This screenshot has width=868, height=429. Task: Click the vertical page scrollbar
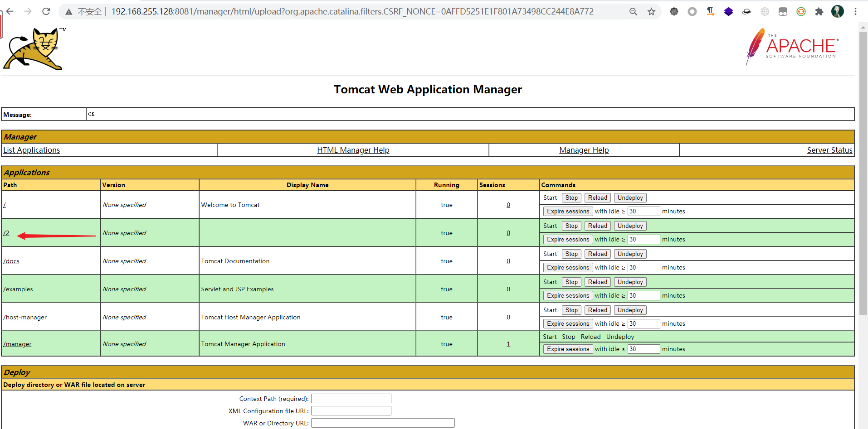click(x=863, y=172)
